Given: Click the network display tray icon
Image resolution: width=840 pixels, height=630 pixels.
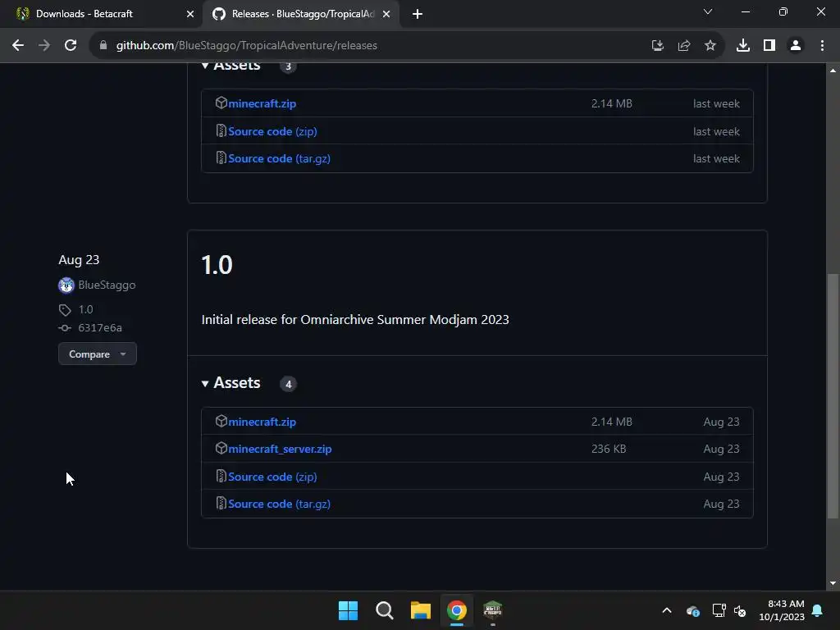Looking at the screenshot, I should pos(719,610).
